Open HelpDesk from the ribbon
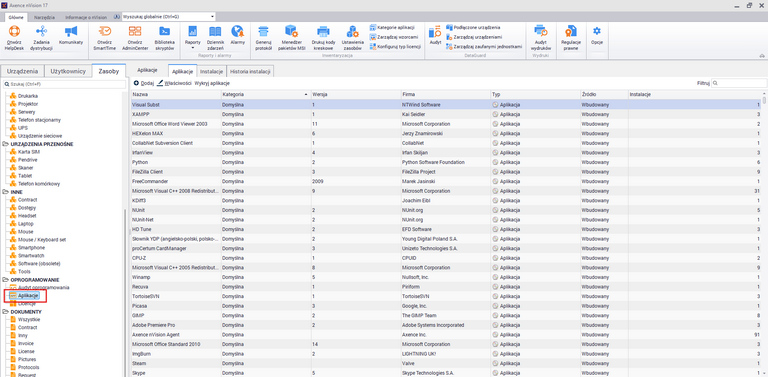The width and height of the screenshot is (768, 377). [x=14, y=38]
